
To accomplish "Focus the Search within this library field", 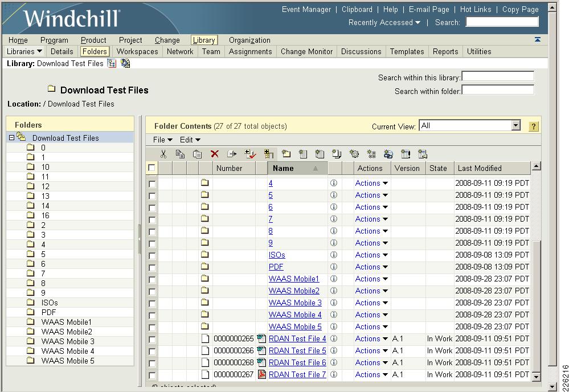I will (497, 76).
